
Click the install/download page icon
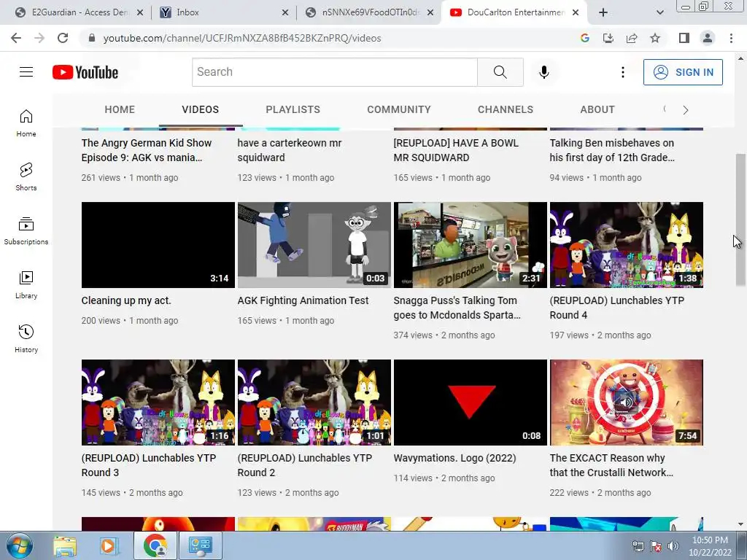[x=608, y=38]
